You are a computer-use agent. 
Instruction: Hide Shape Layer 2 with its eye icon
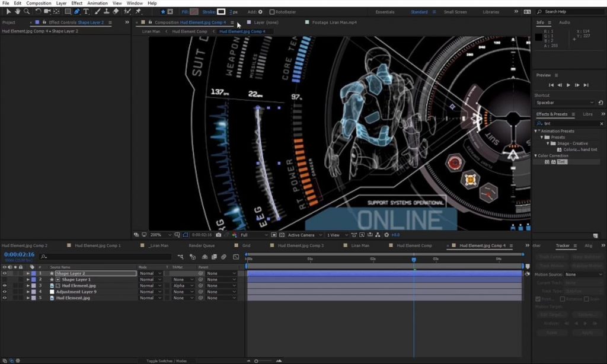pos(5,273)
